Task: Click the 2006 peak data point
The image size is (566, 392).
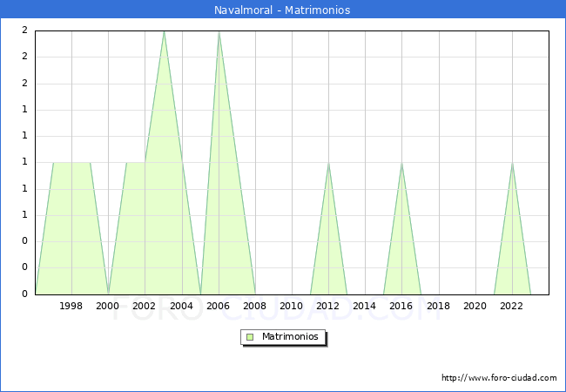Action: pyautogui.click(x=219, y=32)
